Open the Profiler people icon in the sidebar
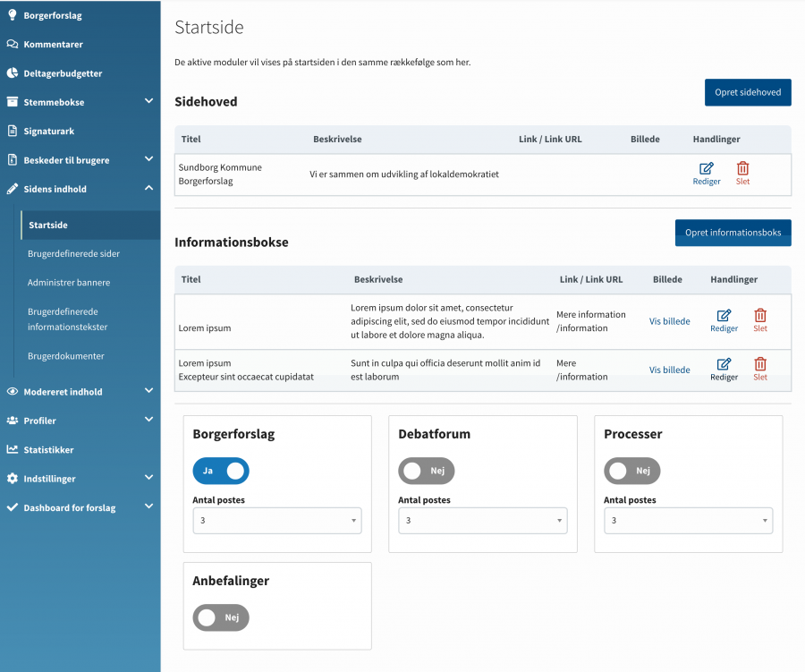Viewport: 805px width, 672px height. tap(12, 421)
